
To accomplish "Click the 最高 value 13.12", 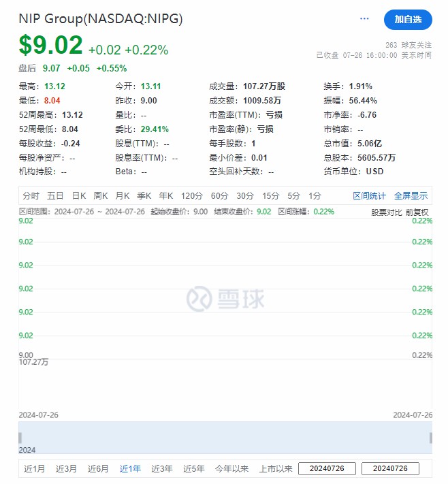I will pos(54,86).
